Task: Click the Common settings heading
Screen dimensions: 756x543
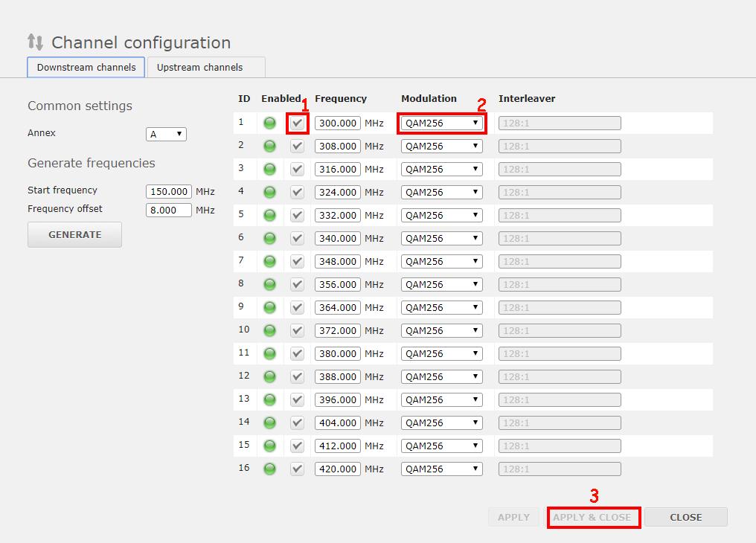Action: coord(80,106)
